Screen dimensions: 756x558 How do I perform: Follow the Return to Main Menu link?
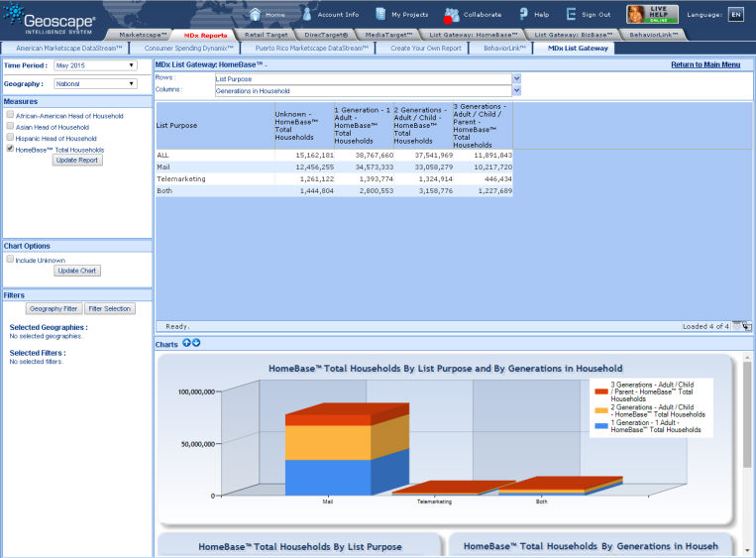[x=705, y=64]
